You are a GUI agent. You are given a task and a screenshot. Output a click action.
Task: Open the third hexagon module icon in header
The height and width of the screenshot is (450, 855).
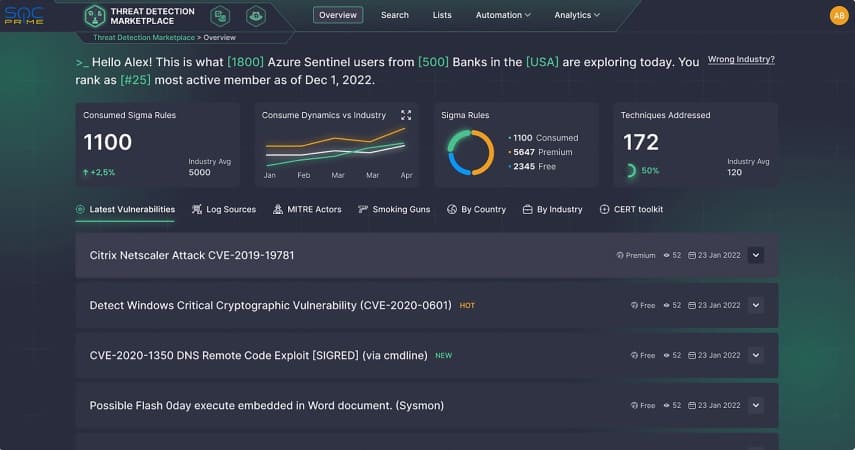pyautogui.click(x=255, y=16)
